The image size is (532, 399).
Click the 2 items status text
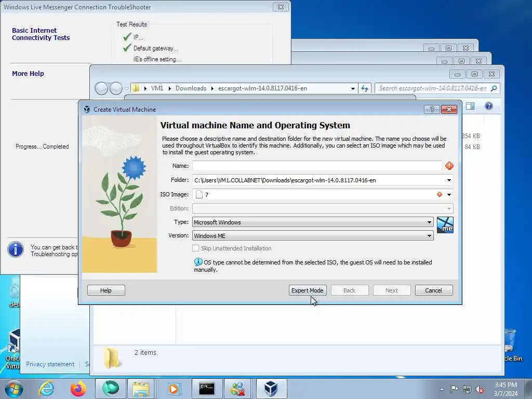point(145,353)
